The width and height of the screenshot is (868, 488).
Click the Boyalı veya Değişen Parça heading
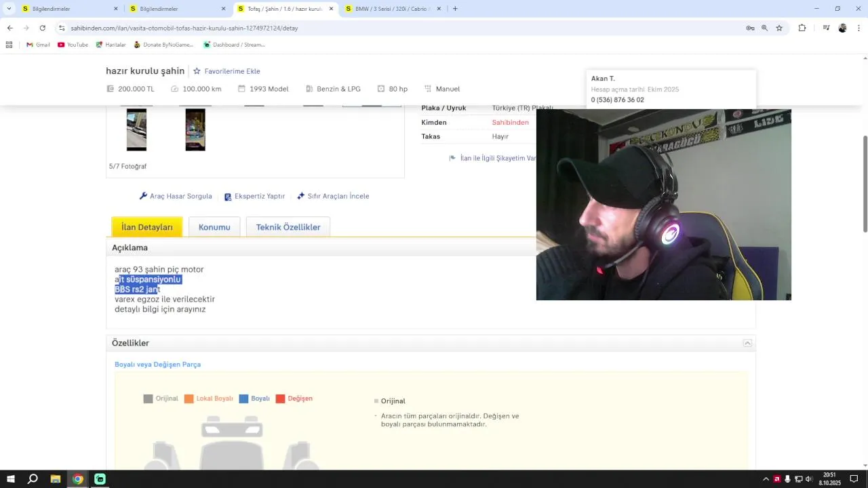[157, 365]
